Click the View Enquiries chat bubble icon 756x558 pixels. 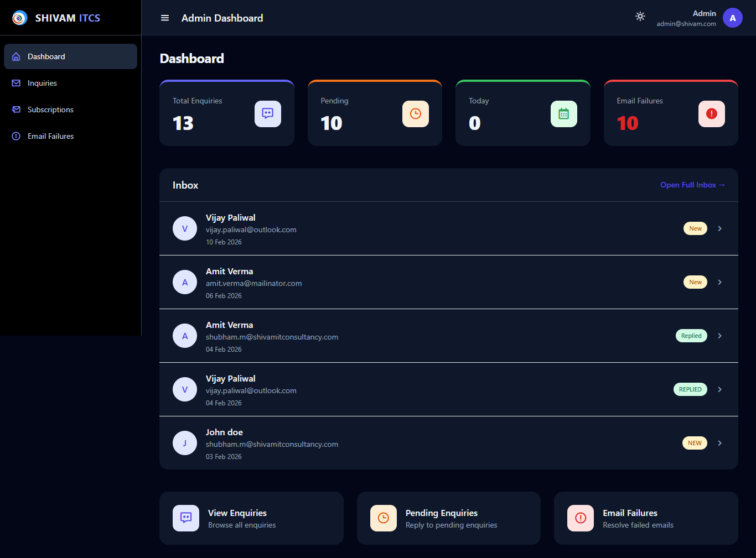186,518
